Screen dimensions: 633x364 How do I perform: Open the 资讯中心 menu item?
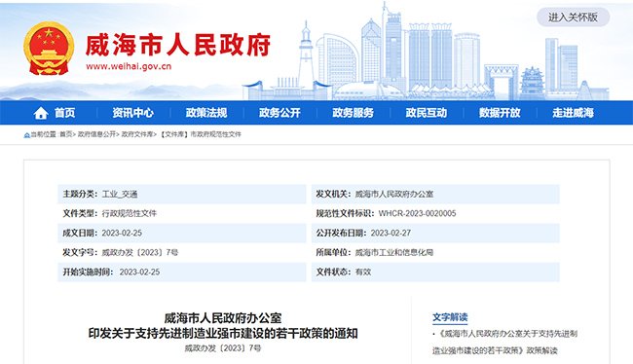132,113
